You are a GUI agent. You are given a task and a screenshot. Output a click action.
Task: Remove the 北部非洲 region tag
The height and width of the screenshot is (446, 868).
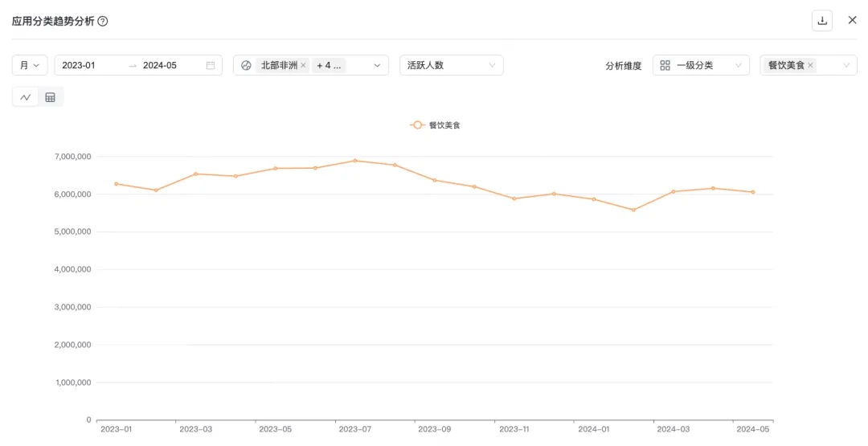[303, 66]
